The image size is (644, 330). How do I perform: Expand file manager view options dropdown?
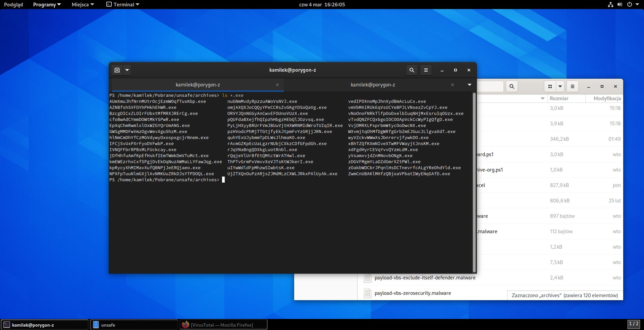click(x=560, y=86)
